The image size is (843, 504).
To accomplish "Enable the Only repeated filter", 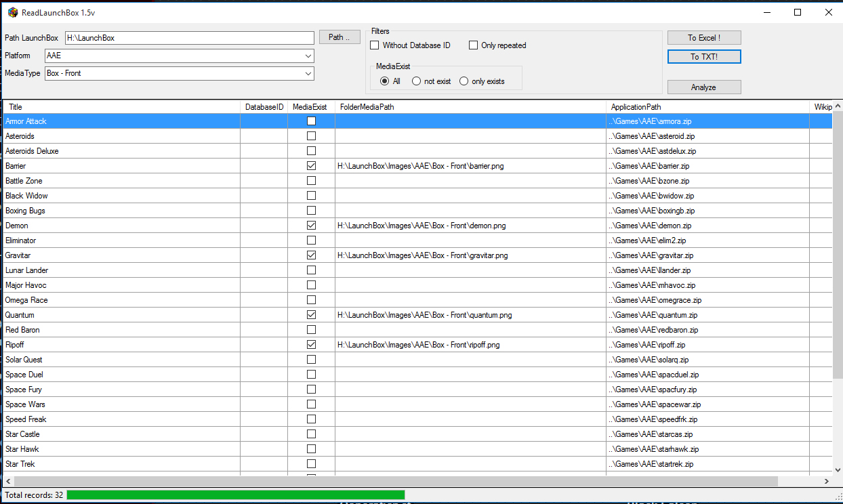I will 473,45.
